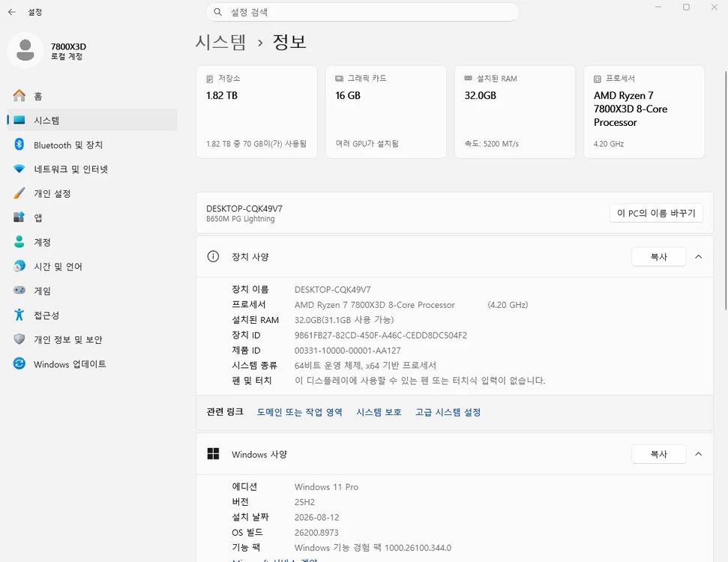Viewport: 728px width, 562px height.
Task: Go to 개인 설정 page
Action: pyautogui.click(x=92, y=193)
